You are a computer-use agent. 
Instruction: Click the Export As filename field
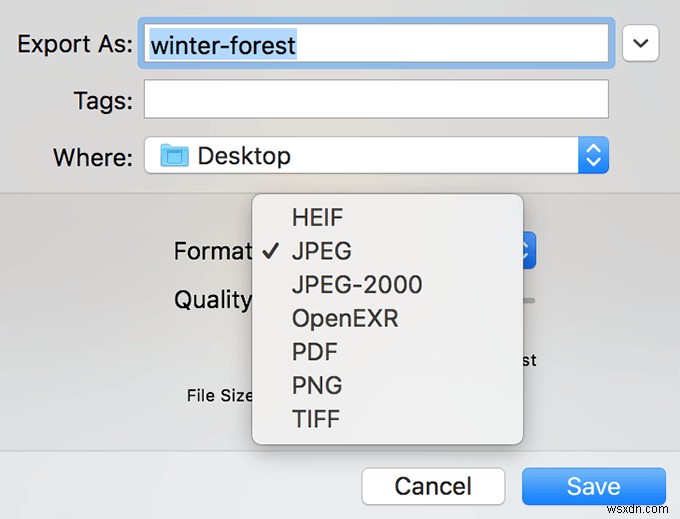[x=376, y=44]
